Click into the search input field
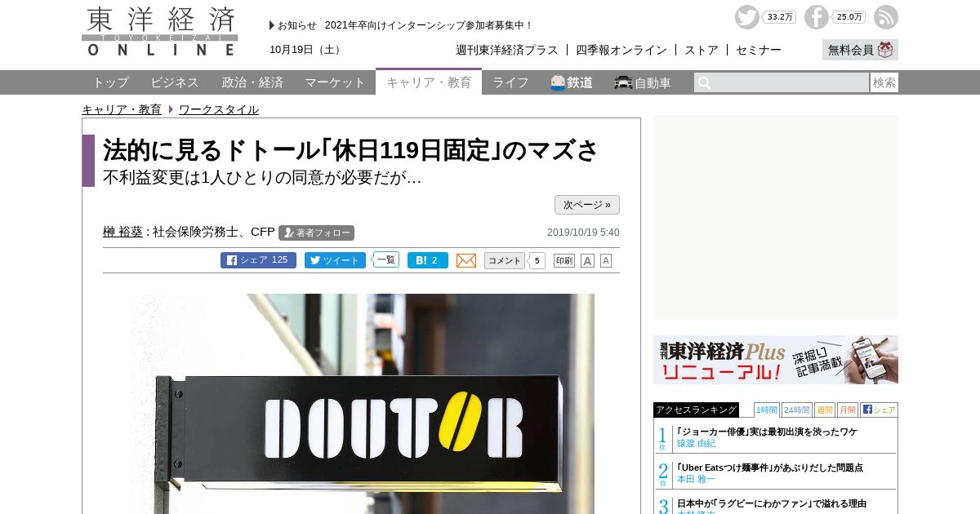The width and height of the screenshot is (980, 514). point(782,82)
